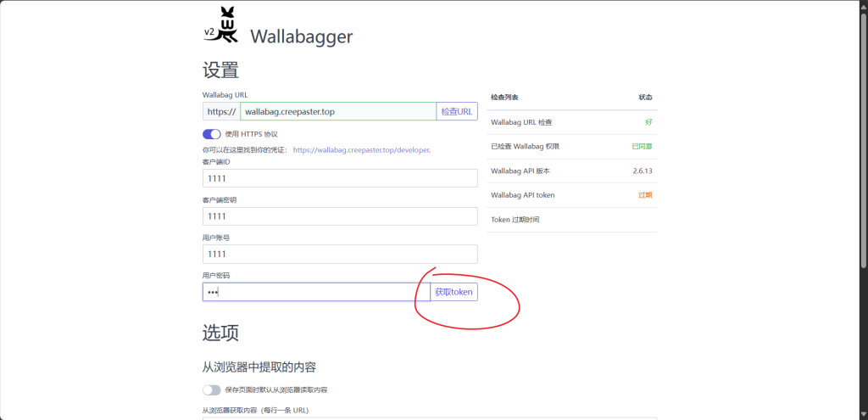Image resolution: width=868 pixels, height=420 pixels.
Task: Click the 选项 section heading
Action: point(220,333)
